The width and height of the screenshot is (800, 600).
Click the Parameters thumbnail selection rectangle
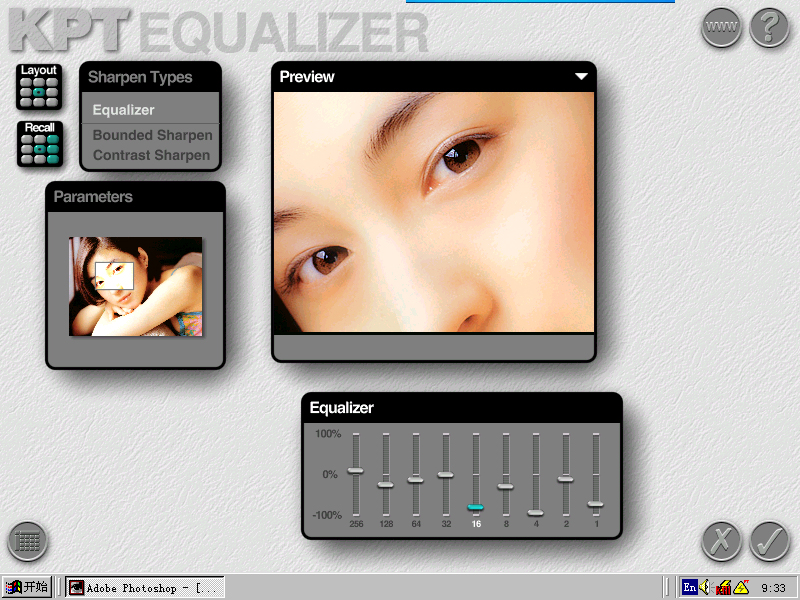tap(114, 276)
